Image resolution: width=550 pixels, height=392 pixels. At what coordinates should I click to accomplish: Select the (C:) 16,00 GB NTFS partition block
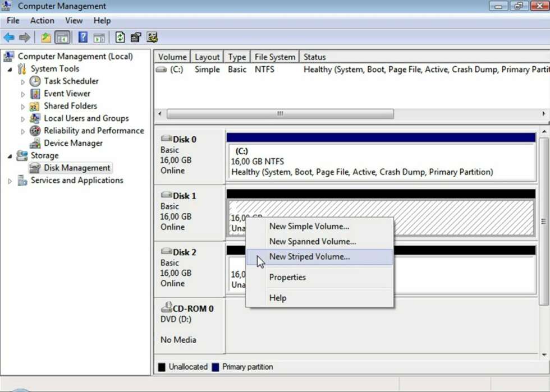(381, 162)
